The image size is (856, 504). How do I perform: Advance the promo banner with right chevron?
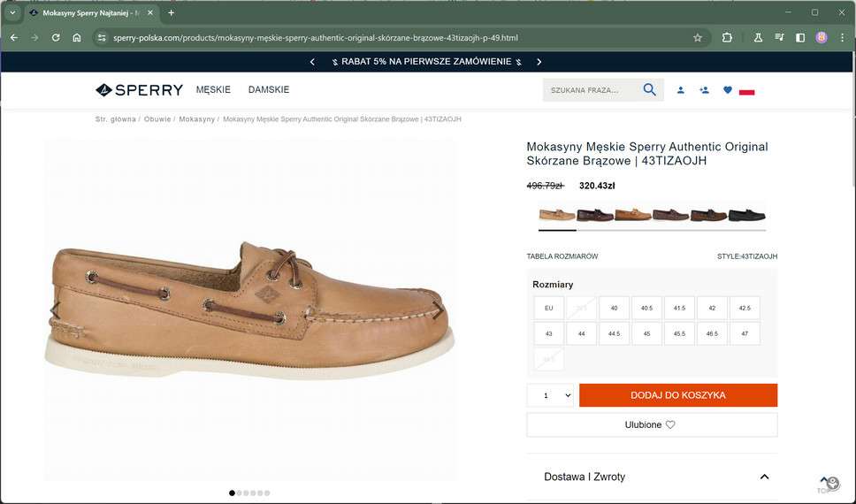pos(539,62)
